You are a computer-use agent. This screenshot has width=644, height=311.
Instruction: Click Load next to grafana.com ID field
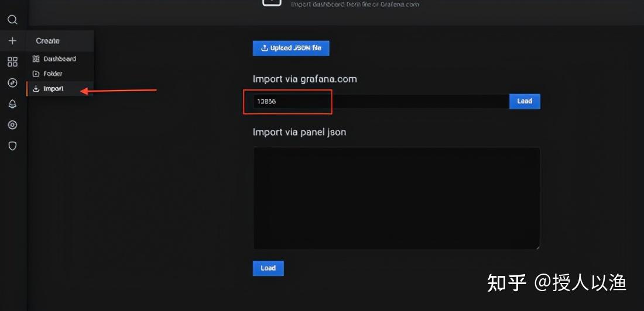coord(525,101)
